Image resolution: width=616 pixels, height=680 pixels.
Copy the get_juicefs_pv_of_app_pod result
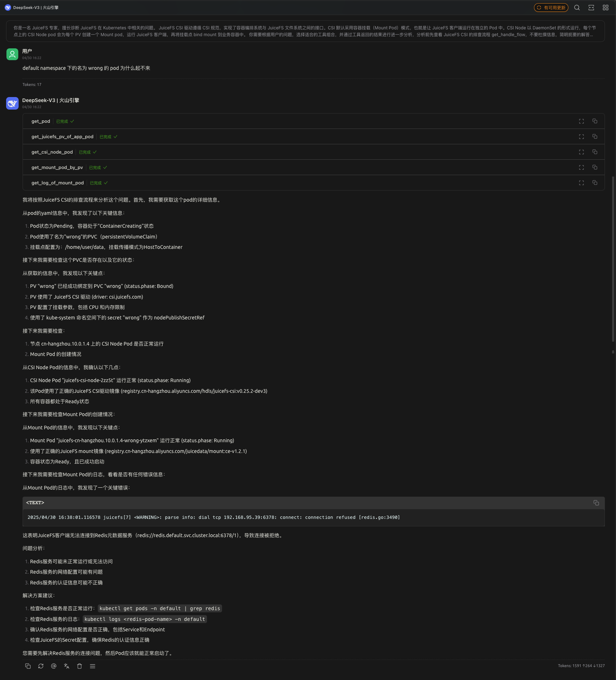pyautogui.click(x=595, y=136)
